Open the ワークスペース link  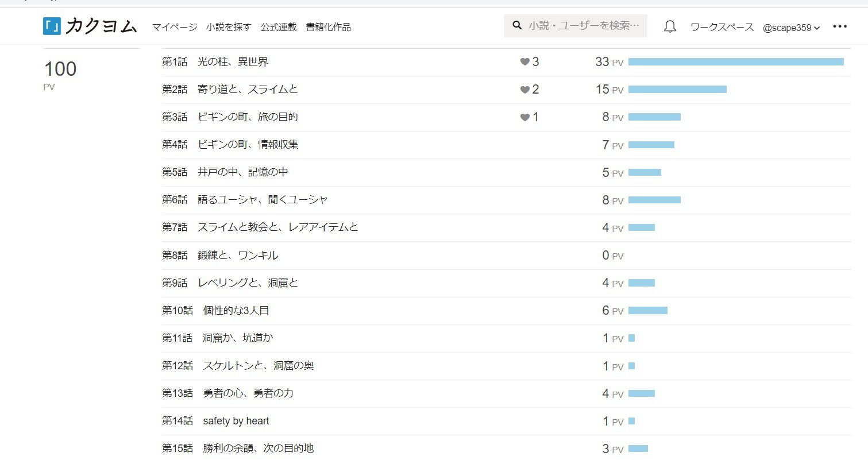point(722,27)
